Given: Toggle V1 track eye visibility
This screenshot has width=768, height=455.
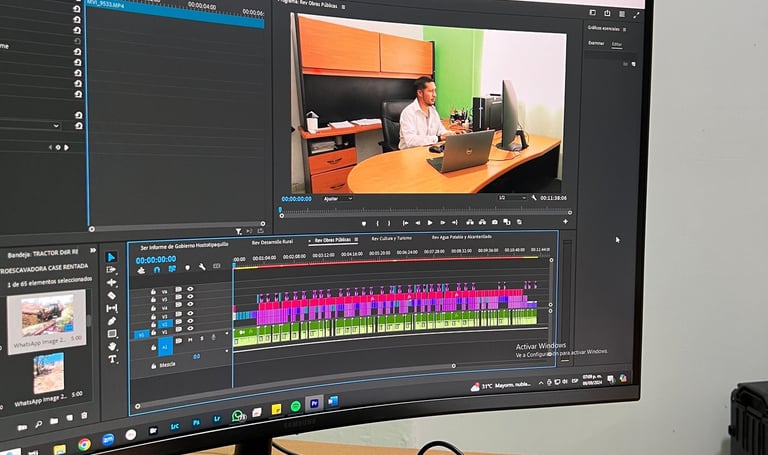Looking at the screenshot, I should [x=190, y=329].
